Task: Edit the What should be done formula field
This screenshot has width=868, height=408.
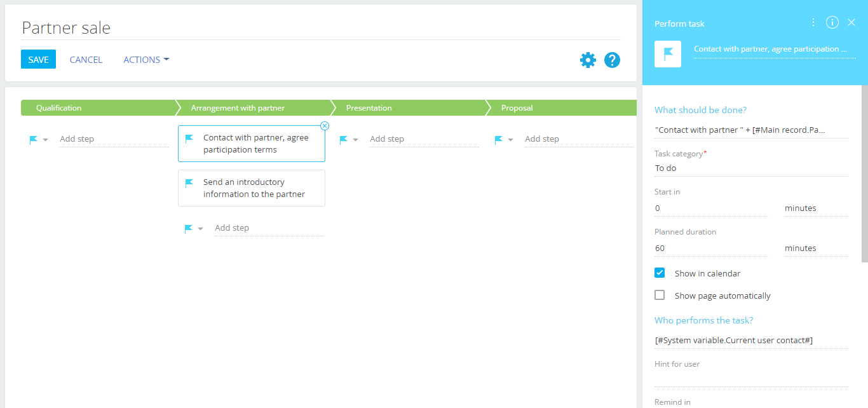Action: pos(751,130)
